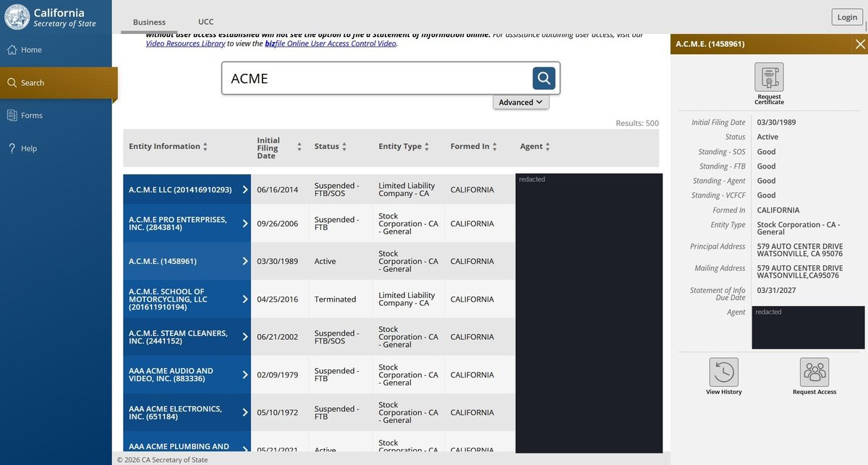Screen dimensions: 868x465
Task: Select A.C.M.E. SCHOOL OF MOTORCYCLING, LLC entity
Action: 168,299
